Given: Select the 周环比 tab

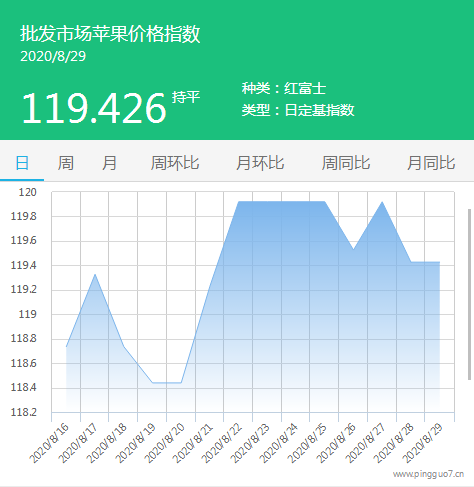Looking at the screenshot, I should pyautogui.click(x=175, y=163).
